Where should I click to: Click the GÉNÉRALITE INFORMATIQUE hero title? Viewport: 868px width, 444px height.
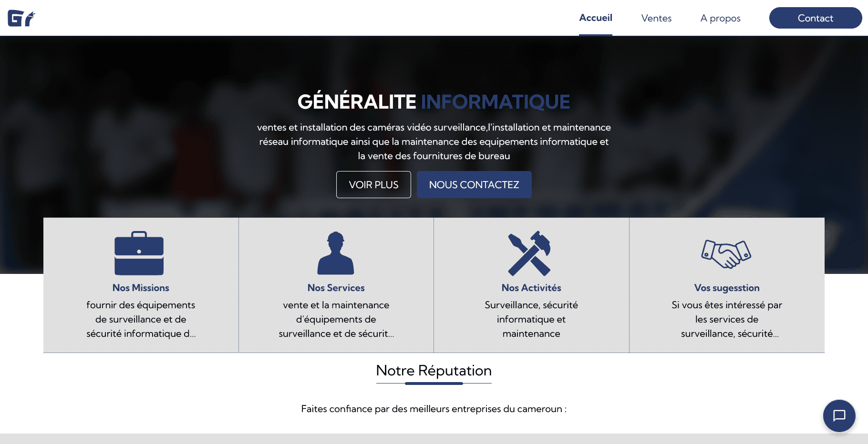[434, 102]
